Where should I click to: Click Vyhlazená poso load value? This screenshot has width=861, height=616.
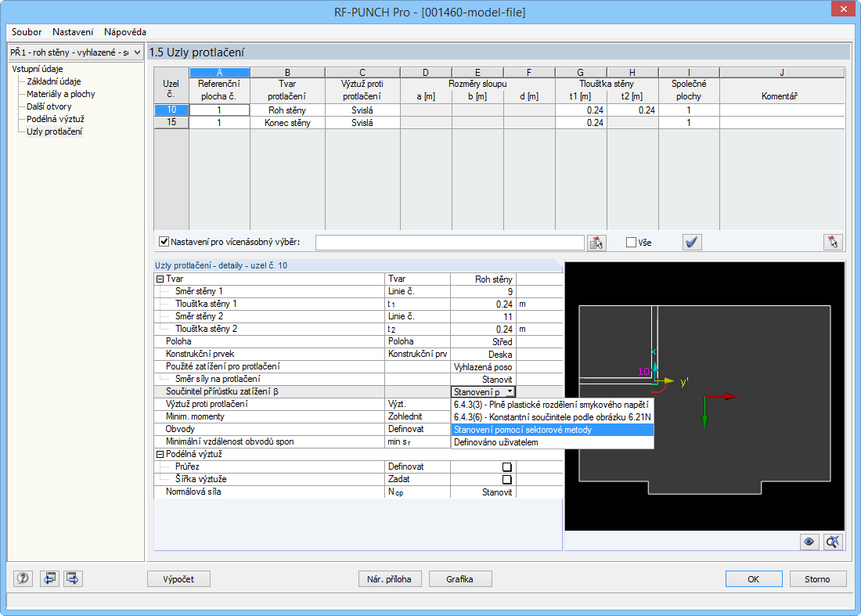483,367
